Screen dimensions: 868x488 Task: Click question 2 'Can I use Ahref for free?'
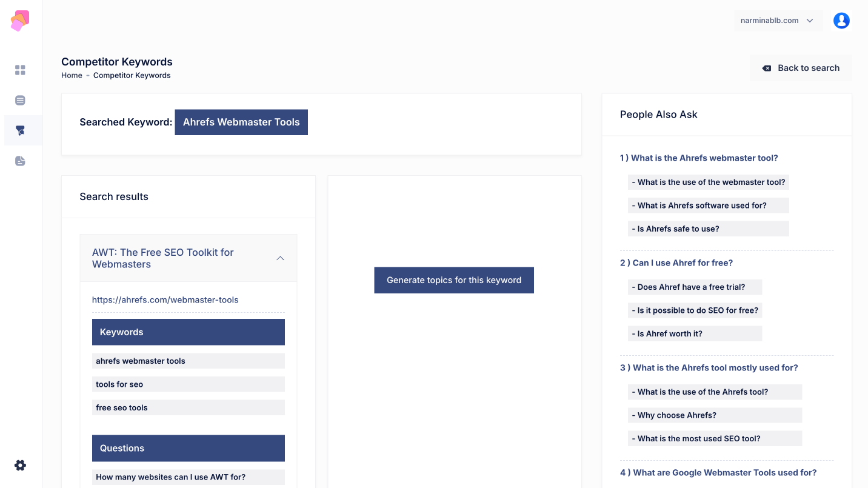pyautogui.click(x=676, y=263)
